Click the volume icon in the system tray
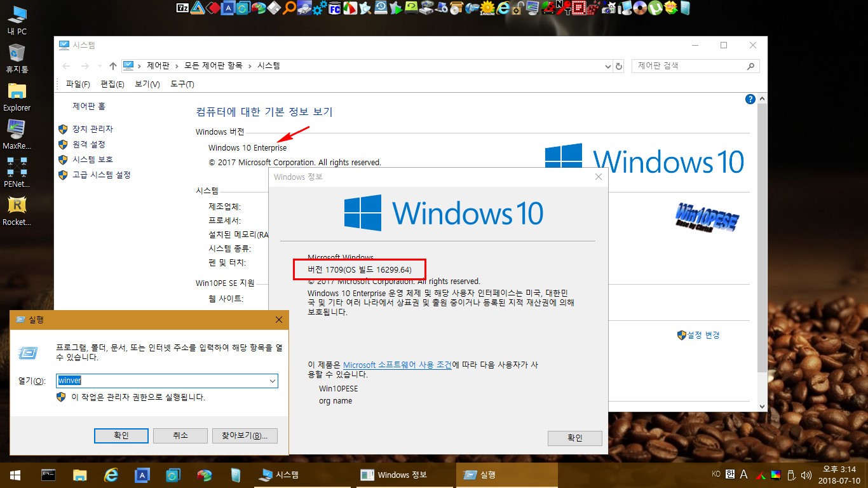The width and height of the screenshot is (868, 488). pyautogui.click(x=806, y=475)
